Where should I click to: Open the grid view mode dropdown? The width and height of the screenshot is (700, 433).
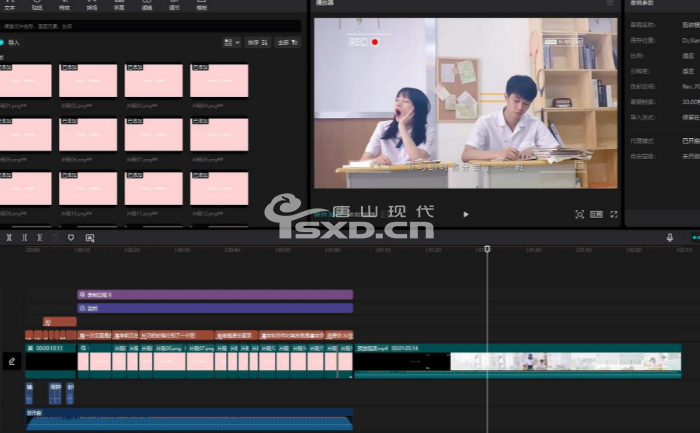click(232, 42)
